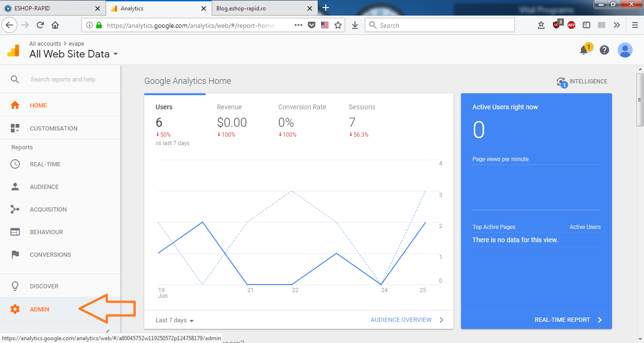
Task: Reload the page with the refresh icon
Action: pos(41,25)
